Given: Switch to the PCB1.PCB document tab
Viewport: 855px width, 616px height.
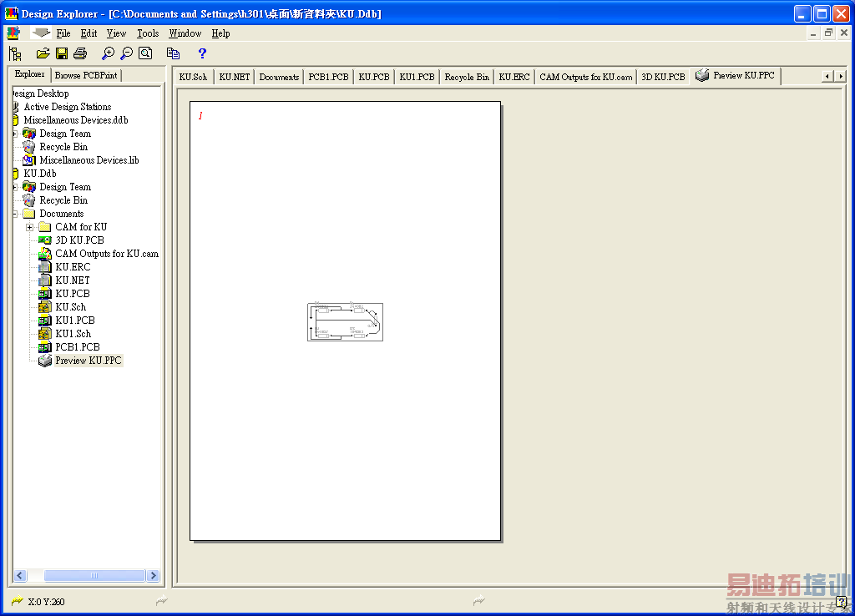Looking at the screenshot, I should pos(328,77).
